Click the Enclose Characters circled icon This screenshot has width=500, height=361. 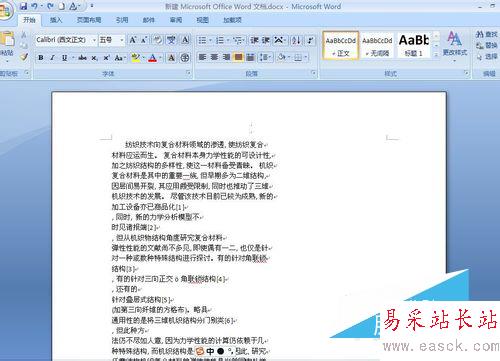click(185, 58)
